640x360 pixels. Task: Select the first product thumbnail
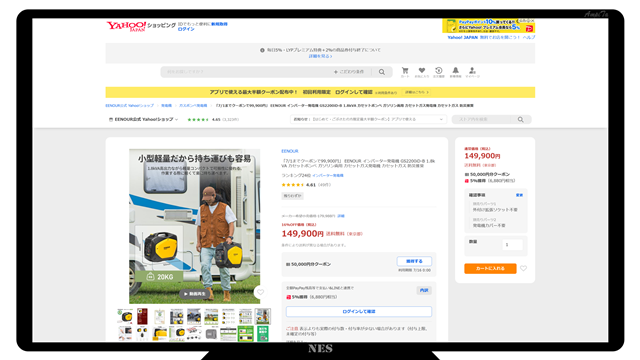[125, 316]
